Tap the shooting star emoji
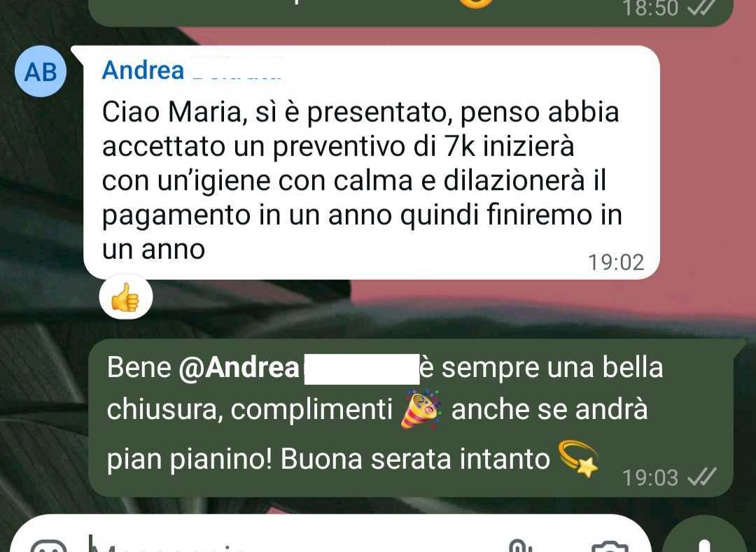This screenshot has height=552, width=756. click(578, 458)
